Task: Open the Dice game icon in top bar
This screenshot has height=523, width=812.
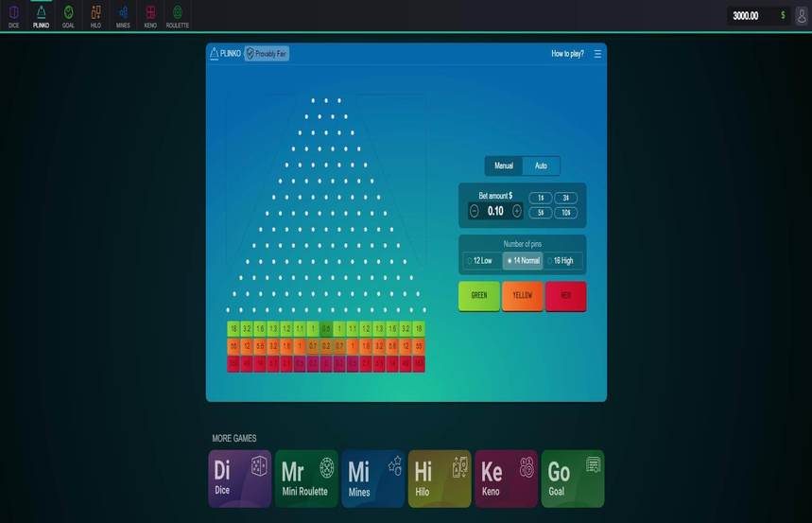Action: point(13,16)
